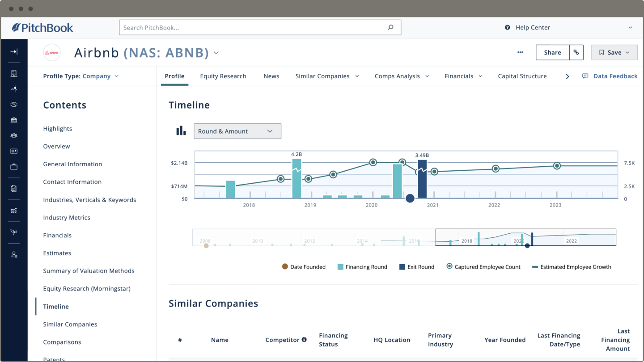This screenshot has height=362, width=644.
Task: Expand the Similar Companies tab dropdown
Action: (x=357, y=76)
